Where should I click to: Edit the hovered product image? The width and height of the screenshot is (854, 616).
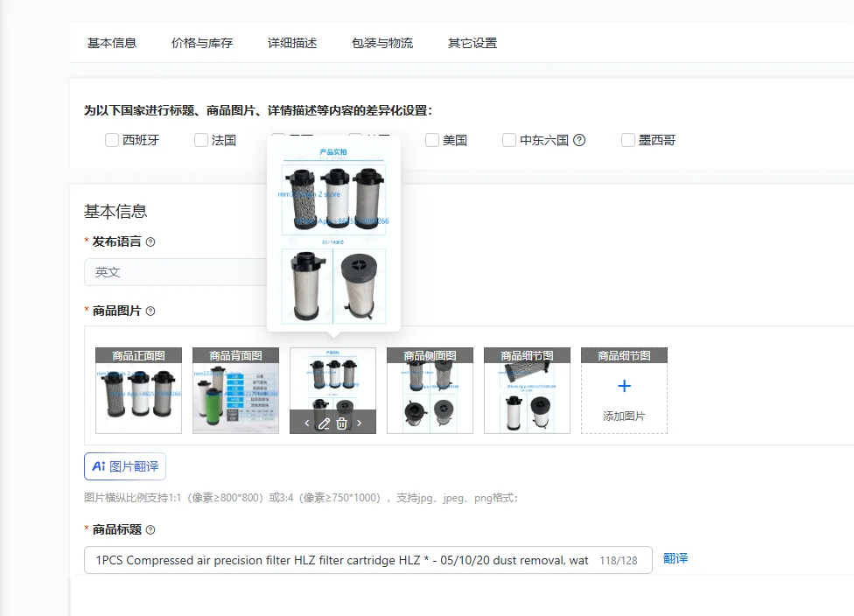tap(324, 423)
